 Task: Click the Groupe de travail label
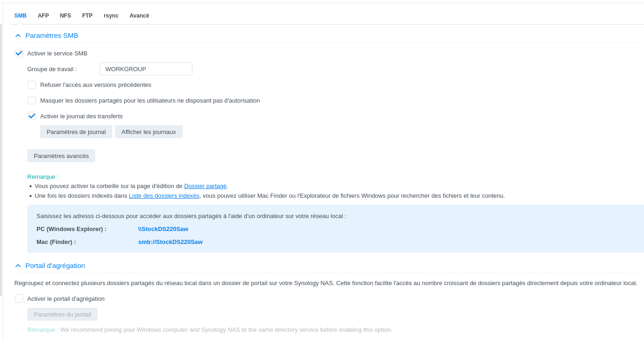coord(52,69)
